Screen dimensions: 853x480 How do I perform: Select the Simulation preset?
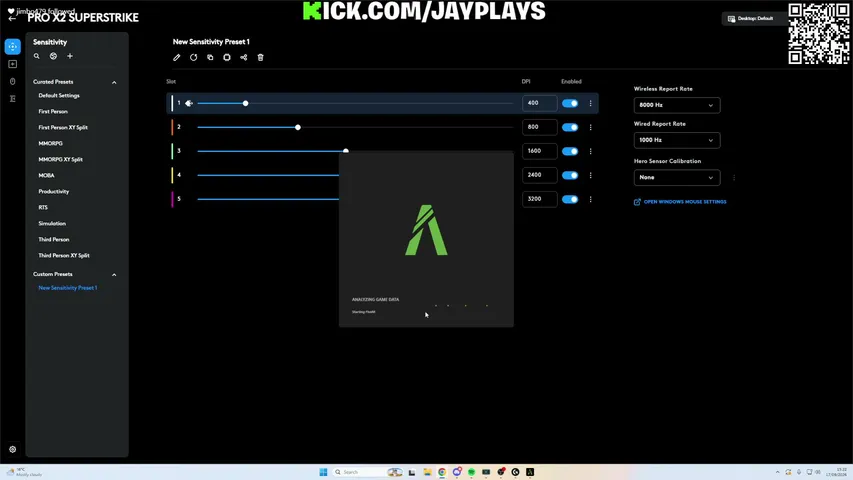[52, 224]
